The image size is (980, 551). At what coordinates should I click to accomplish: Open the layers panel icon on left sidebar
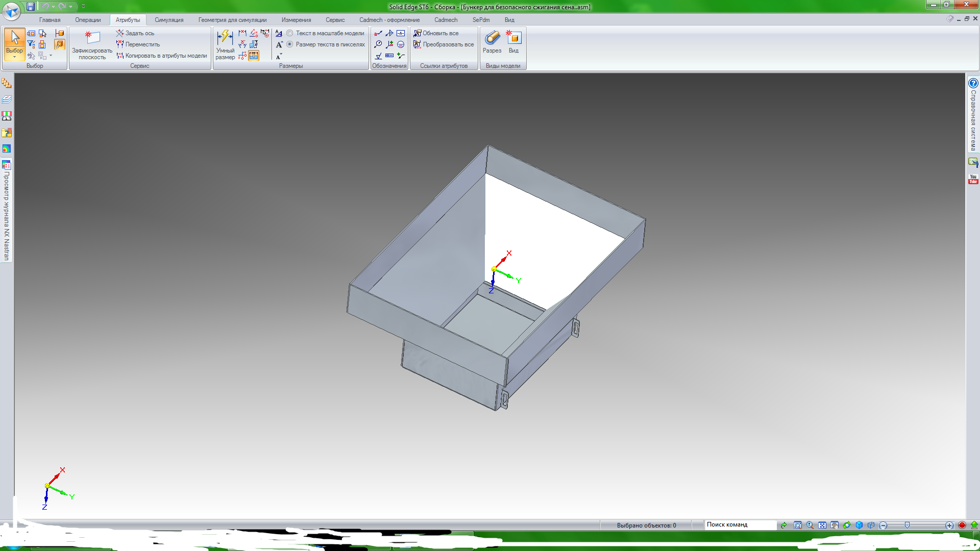[x=7, y=99]
